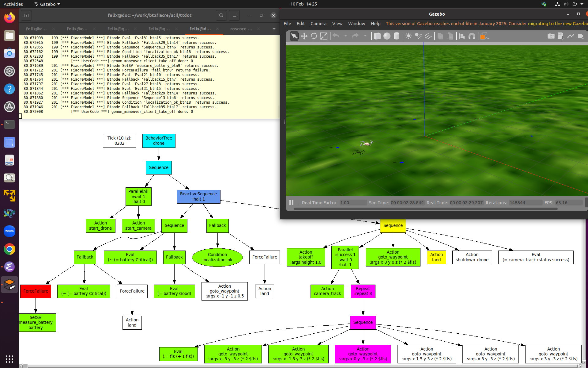Viewport: 588px width, 368px height.
Task: Select the Rotate mode tool
Action: point(314,36)
